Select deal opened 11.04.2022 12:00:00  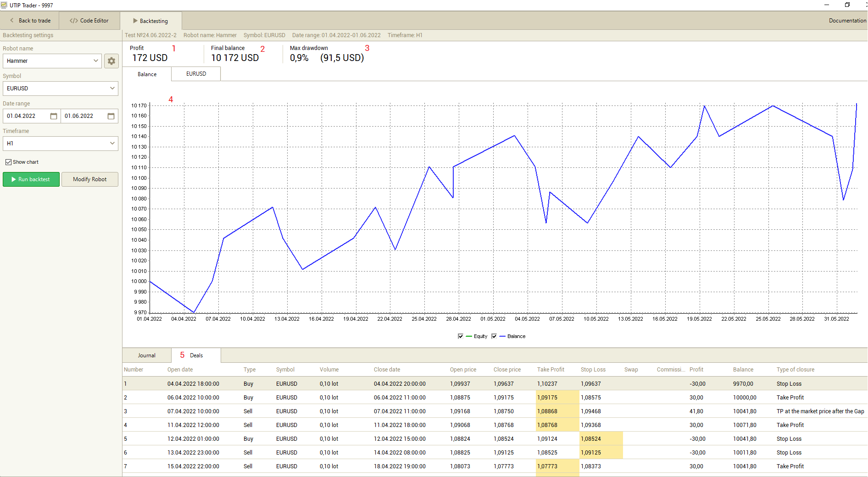pyautogui.click(x=495, y=425)
